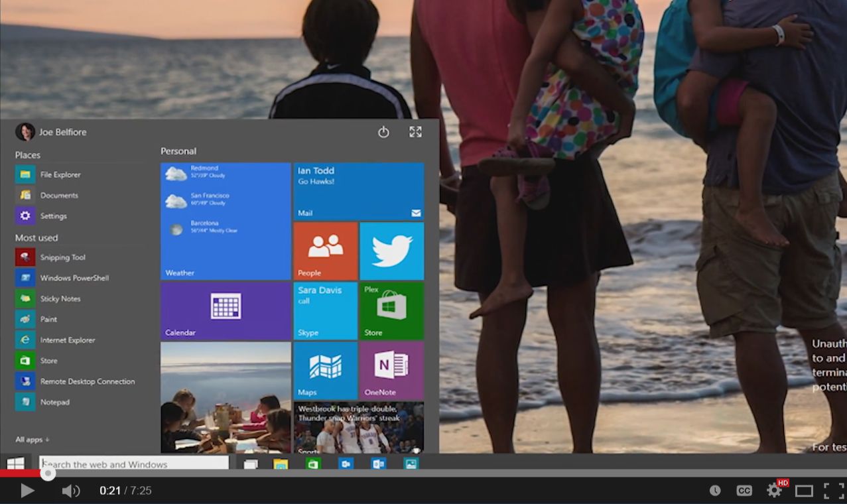Open the Sara Davis Skype tile

(325, 310)
